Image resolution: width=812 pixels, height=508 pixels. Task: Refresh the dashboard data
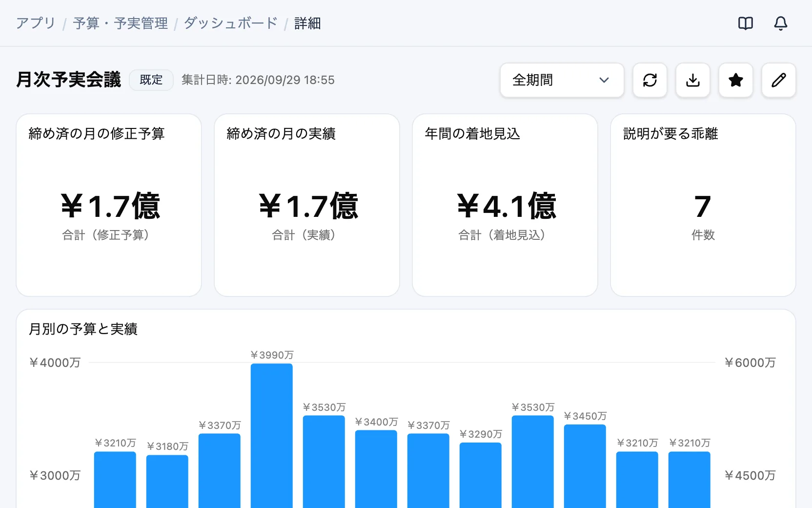[x=650, y=80]
